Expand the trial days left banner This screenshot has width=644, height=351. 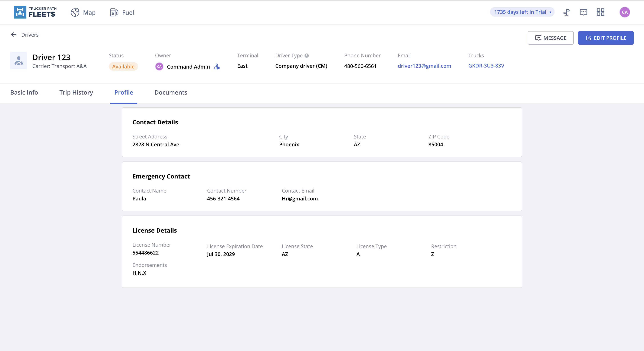point(522,12)
